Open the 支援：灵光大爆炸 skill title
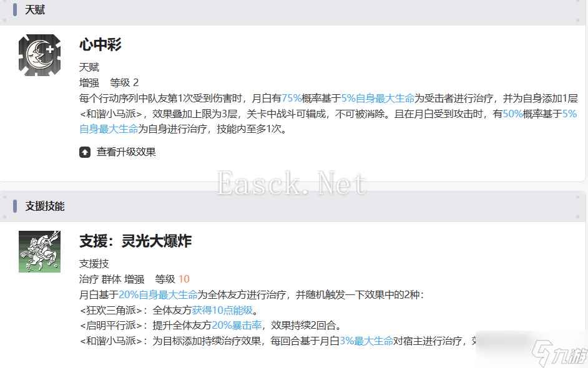Image resolution: width=588 pixels, height=368 pixels. [x=135, y=241]
